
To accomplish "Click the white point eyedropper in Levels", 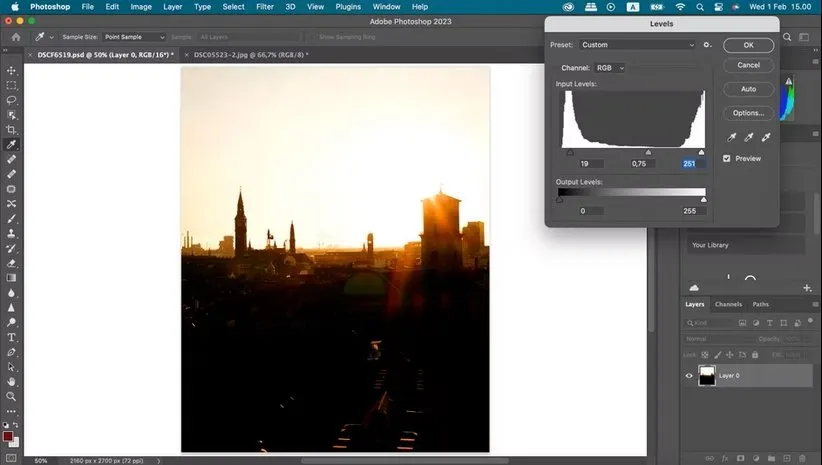I will tap(765, 138).
